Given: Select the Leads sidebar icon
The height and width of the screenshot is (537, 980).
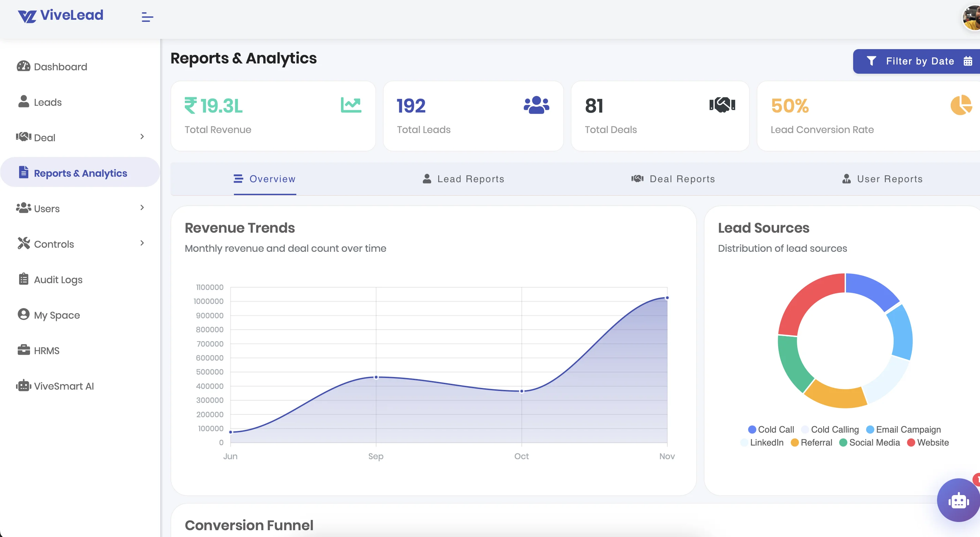Looking at the screenshot, I should (24, 102).
